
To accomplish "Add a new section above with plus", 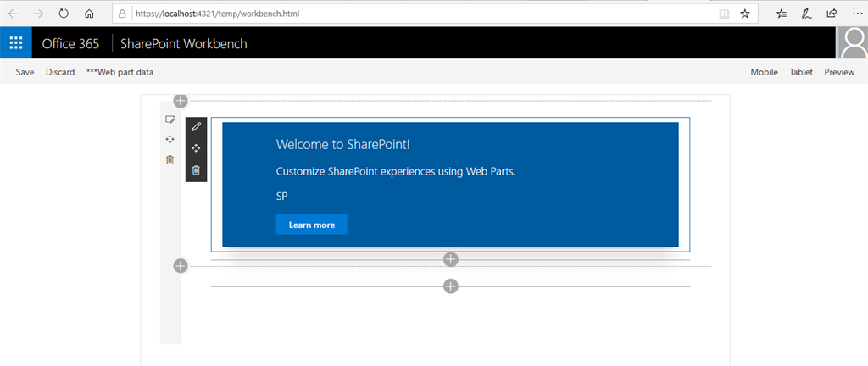I will [x=181, y=101].
